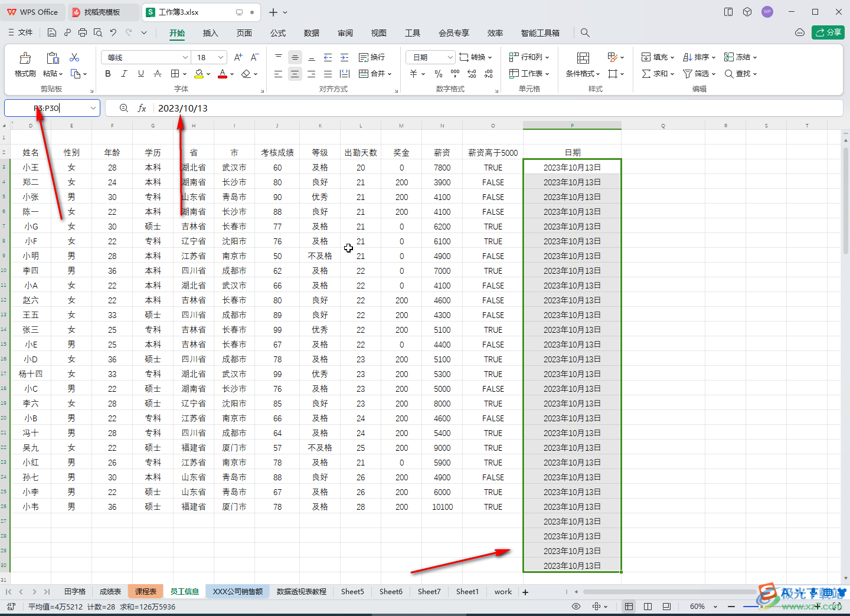Toggle Italic formatting
The height and width of the screenshot is (616, 850).
[x=124, y=74]
